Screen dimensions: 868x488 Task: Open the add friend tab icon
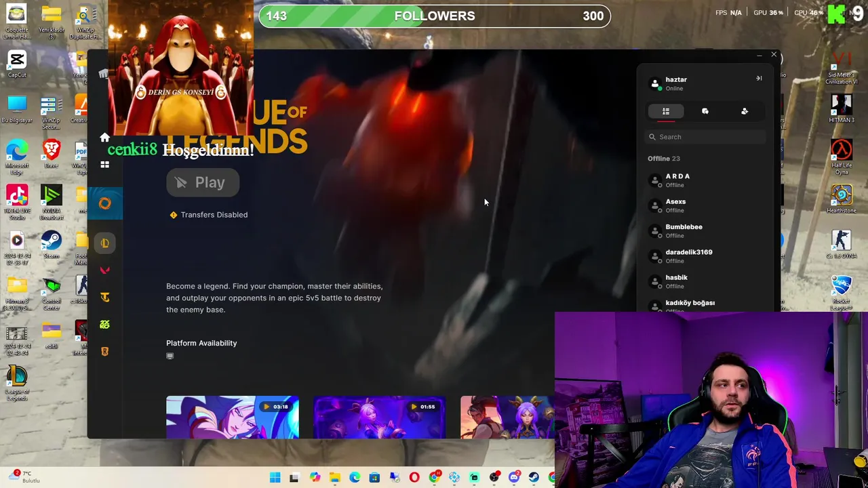(x=745, y=111)
